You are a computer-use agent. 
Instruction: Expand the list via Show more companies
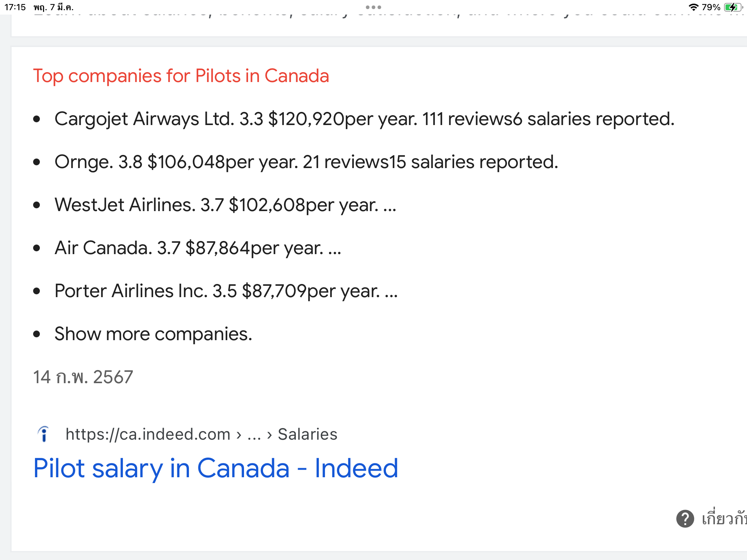(x=153, y=334)
